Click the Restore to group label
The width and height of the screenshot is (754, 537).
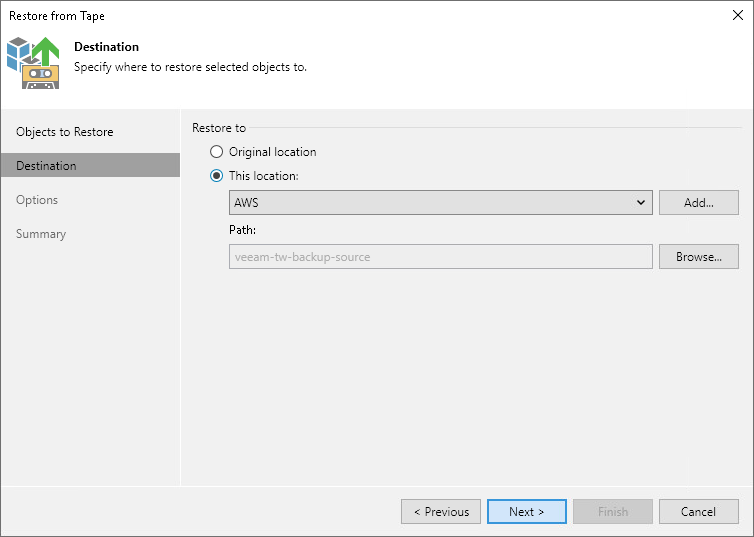click(219, 128)
